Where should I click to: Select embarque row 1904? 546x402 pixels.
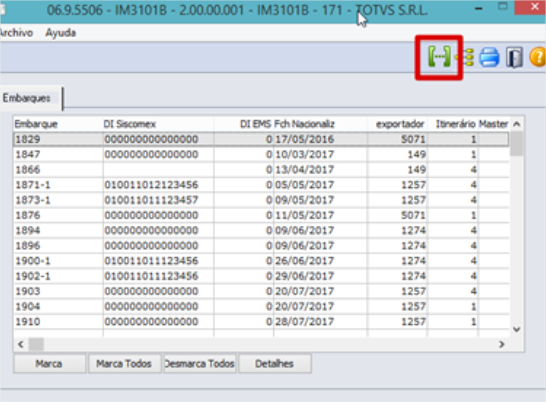[x=261, y=307]
